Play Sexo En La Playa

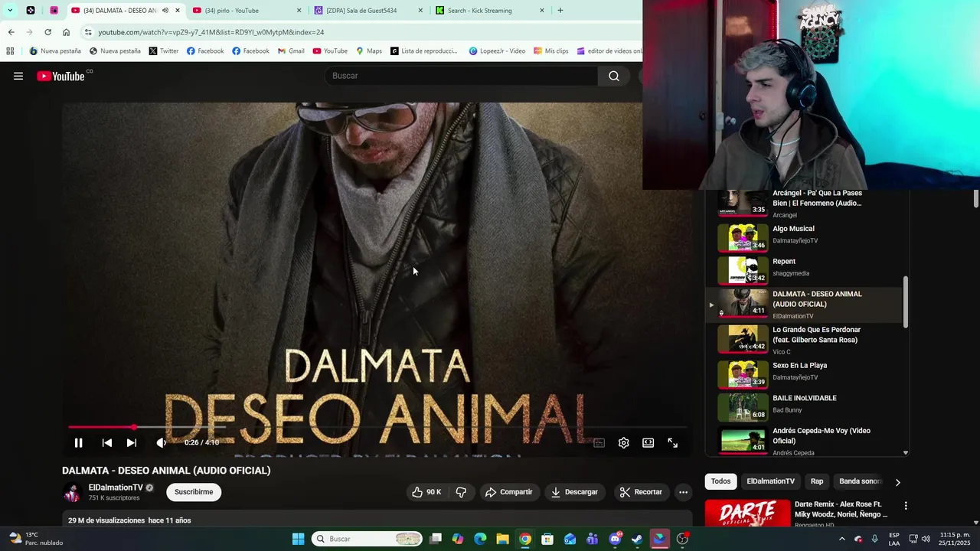(x=804, y=374)
